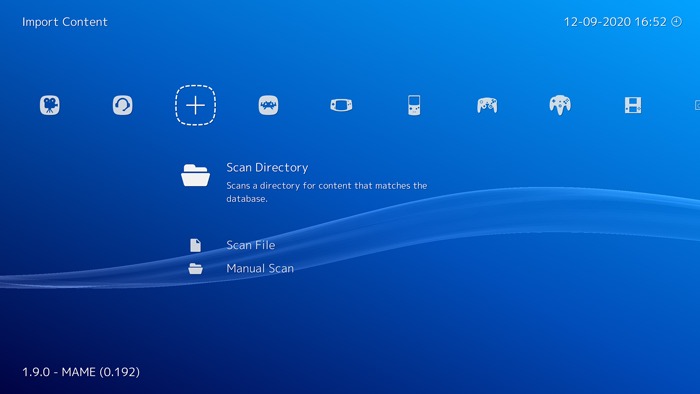
Task: Select the Import Content plus icon
Action: (x=196, y=105)
